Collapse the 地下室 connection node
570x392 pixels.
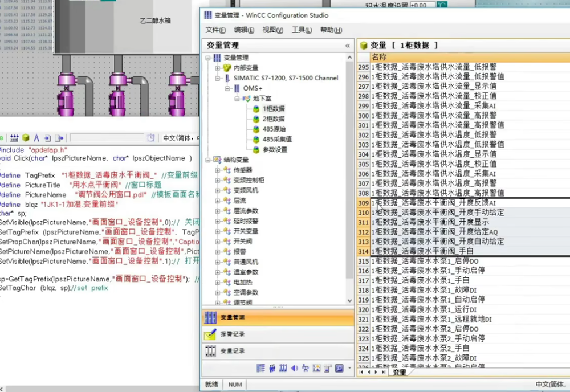(x=236, y=99)
